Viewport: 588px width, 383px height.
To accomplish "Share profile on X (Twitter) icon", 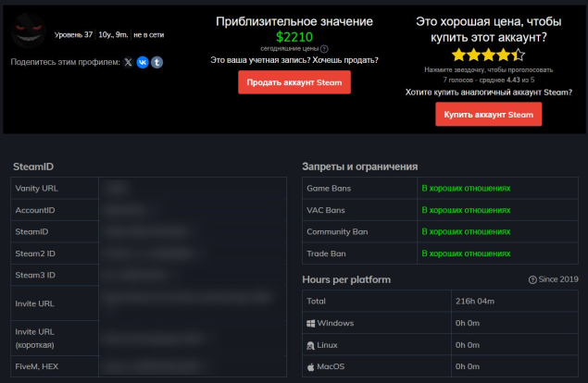I will (129, 62).
